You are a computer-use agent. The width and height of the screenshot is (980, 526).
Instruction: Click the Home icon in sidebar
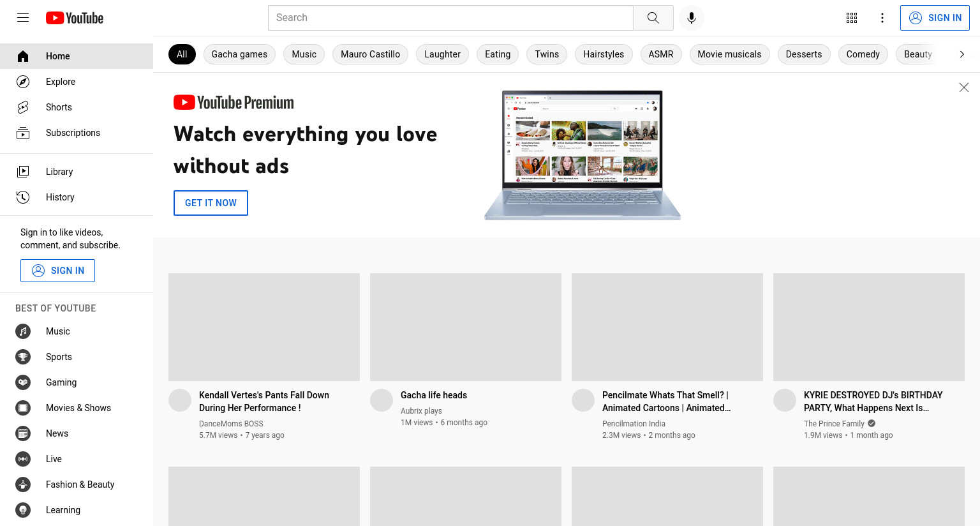tap(23, 56)
